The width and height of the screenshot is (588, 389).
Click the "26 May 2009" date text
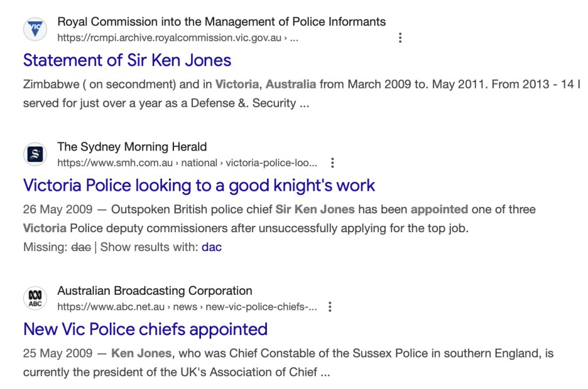tap(59, 209)
